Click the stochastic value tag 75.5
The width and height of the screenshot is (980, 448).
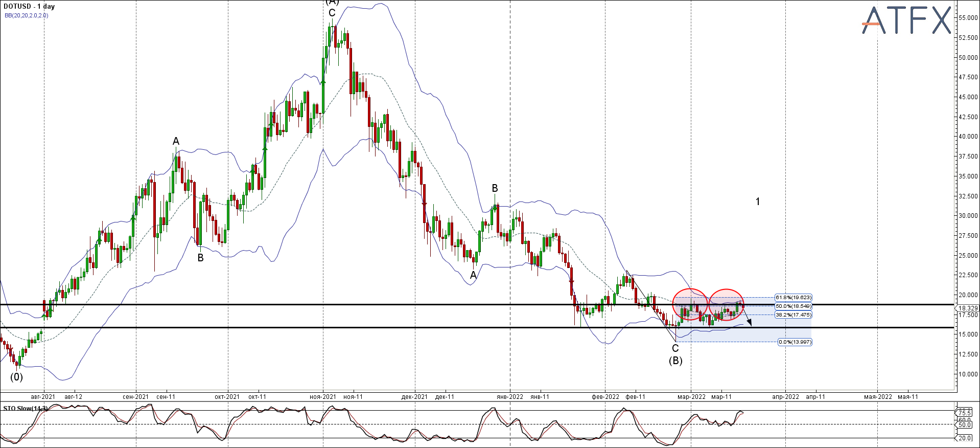pos(964,412)
